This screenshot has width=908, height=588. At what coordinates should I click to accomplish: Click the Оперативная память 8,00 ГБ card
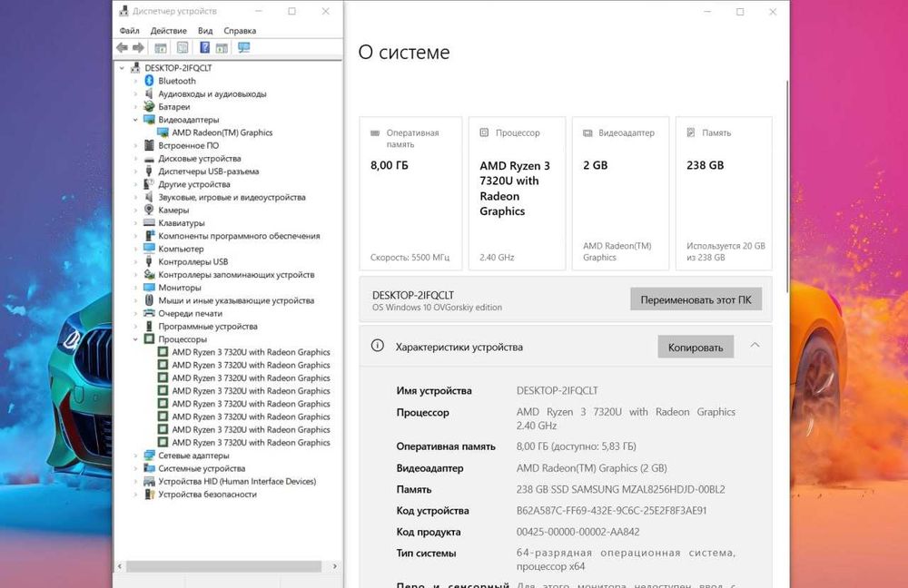(x=410, y=194)
